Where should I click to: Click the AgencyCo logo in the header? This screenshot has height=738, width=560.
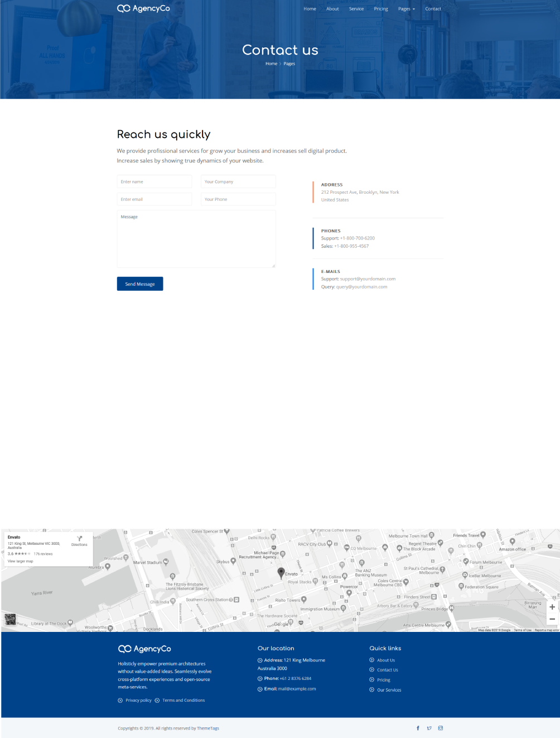tap(143, 8)
